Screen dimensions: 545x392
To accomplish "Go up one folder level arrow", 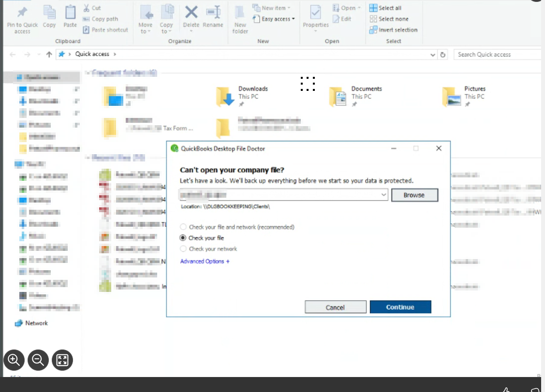I will pyautogui.click(x=49, y=54).
